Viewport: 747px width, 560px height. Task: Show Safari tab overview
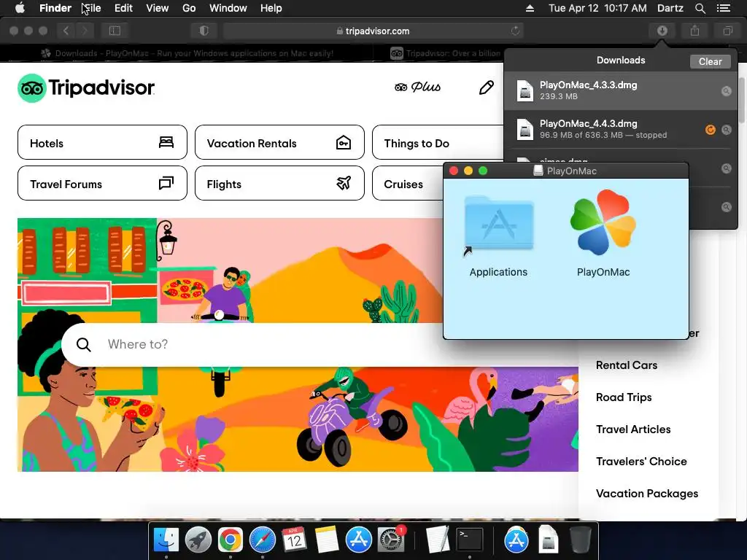(727, 31)
